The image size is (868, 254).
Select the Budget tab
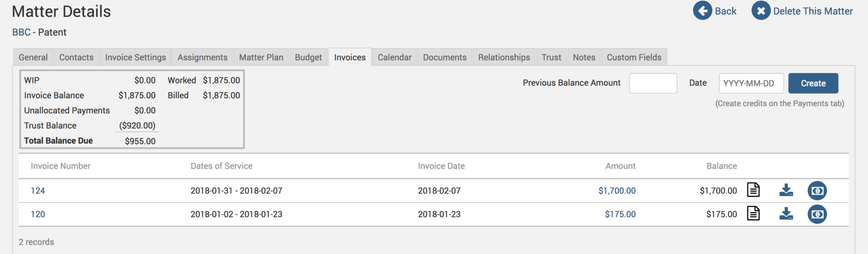click(x=308, y=57)
